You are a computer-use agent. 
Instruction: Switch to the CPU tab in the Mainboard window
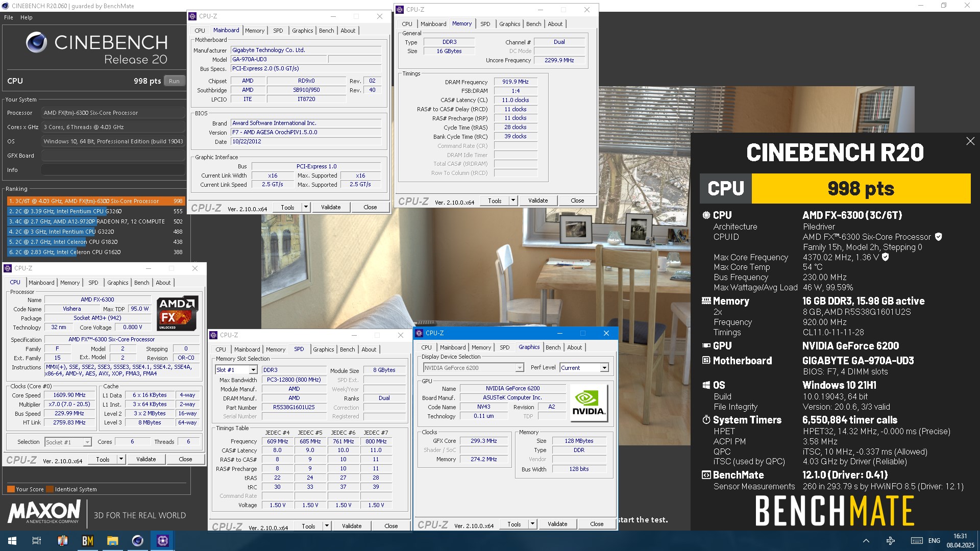pyautogui.click(x=200, y=31)
